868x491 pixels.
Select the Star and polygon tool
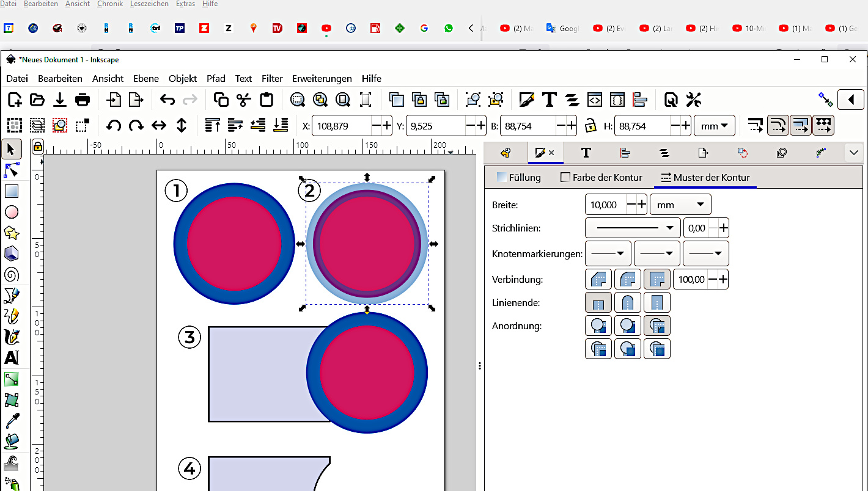click(x=12, y=233)
